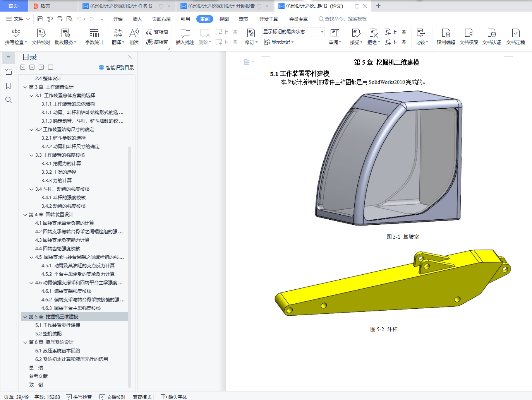Insert a comment with 插入批注

pyautogui.click(x=185, y=37)
